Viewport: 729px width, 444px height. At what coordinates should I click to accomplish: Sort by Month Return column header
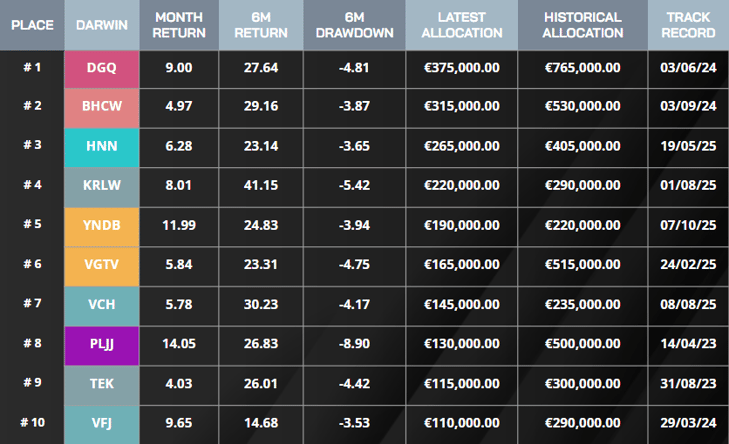pyautogui.click(x=180, y=25)
